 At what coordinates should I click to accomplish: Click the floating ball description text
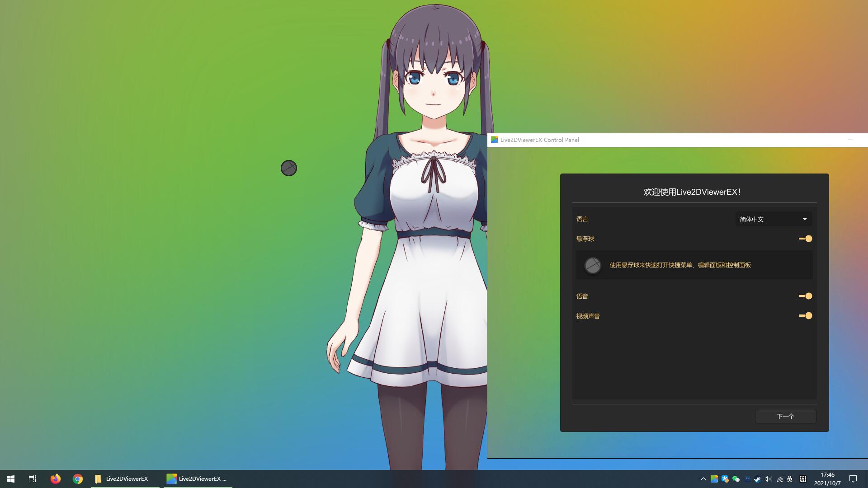tap(680, 265)
